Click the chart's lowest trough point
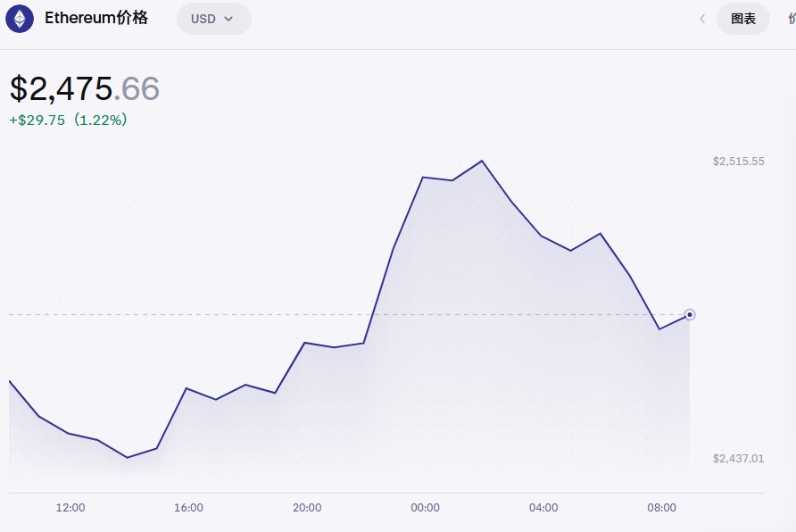The height and width of the screenshot is (532, 796). [128, 457]
